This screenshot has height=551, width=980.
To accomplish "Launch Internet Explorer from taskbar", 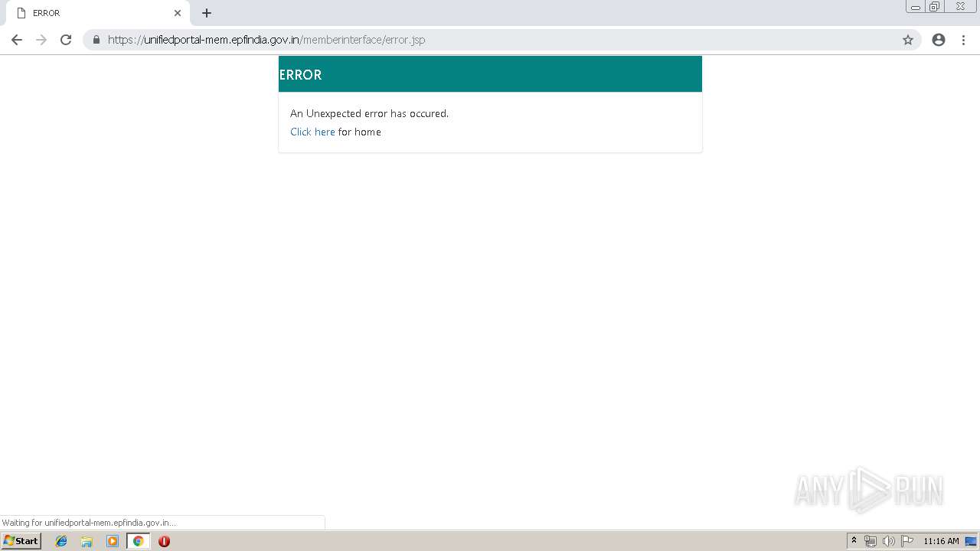I will [x=61, y=541].
